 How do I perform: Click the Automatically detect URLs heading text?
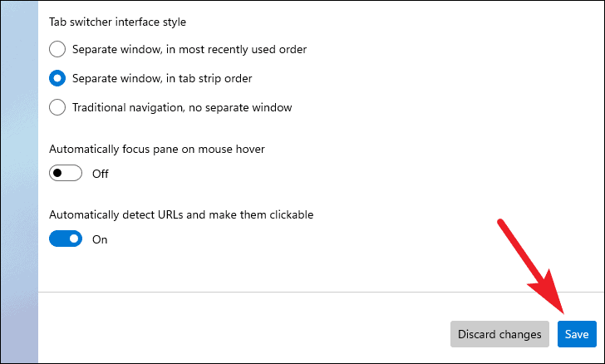pyautogui.click(x=181, y=214)
